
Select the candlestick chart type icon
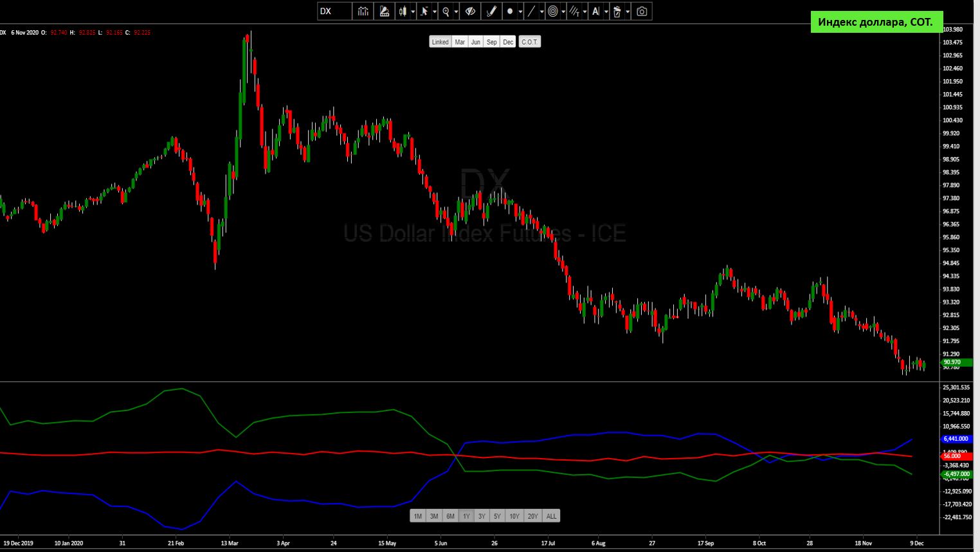[x=403, y=12]
